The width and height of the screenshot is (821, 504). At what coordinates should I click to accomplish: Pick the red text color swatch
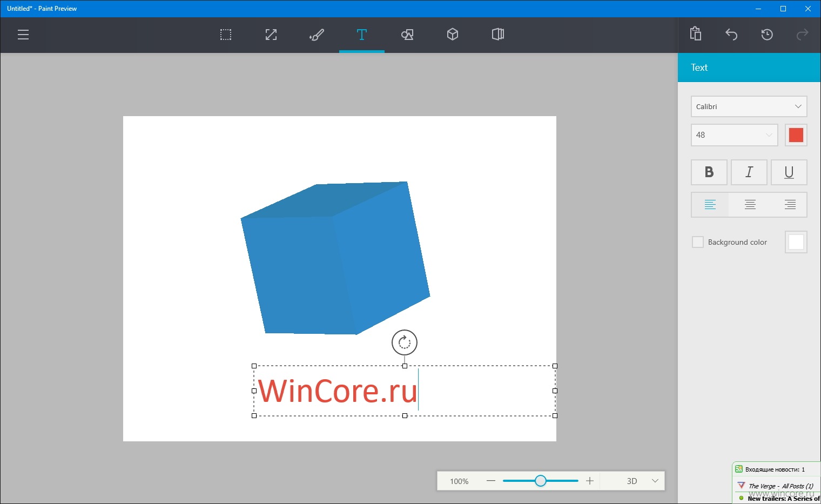[x=796, y=135]
